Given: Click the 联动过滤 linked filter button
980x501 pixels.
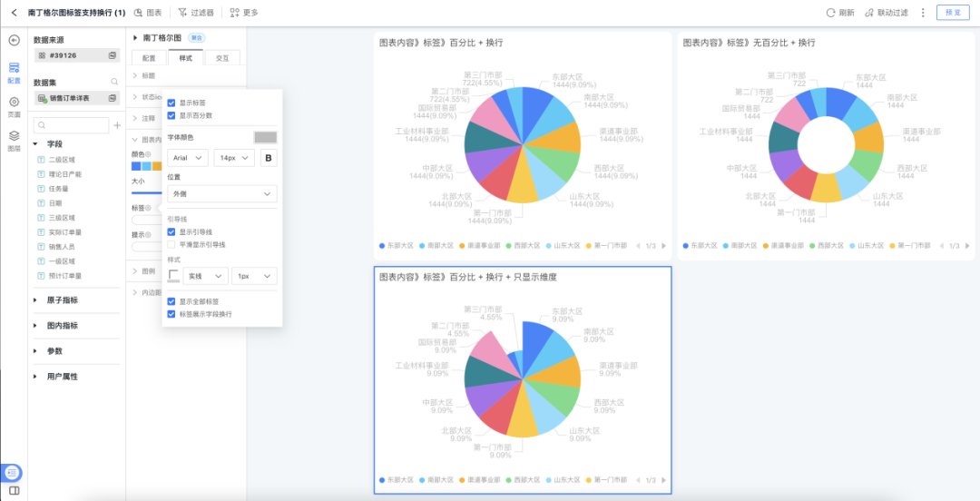Looking at the screenshot, I should pos(887,13).
